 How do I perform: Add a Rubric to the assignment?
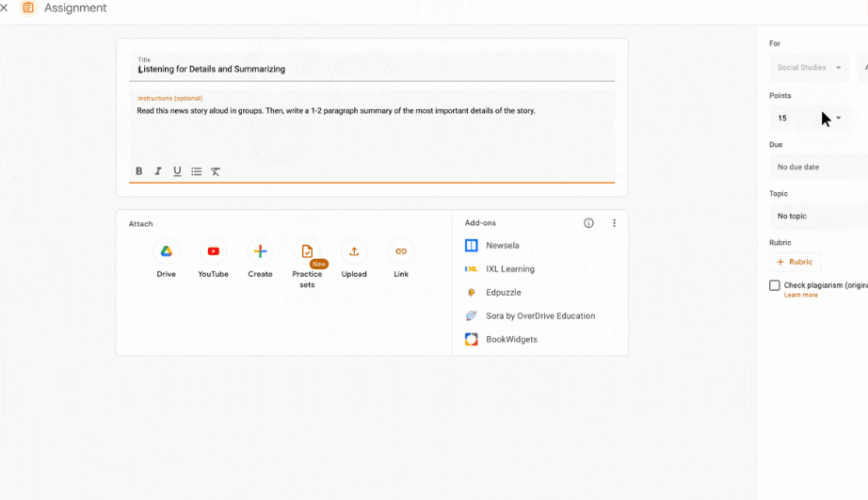pos(795,262)
